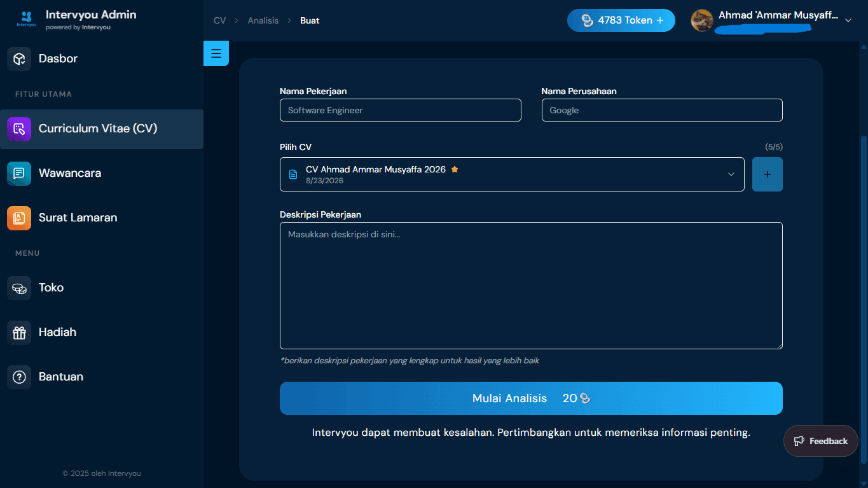Go to Surat Lamaran menu item
This screenshot has width=868, height=488.
(x=102, y=218)
